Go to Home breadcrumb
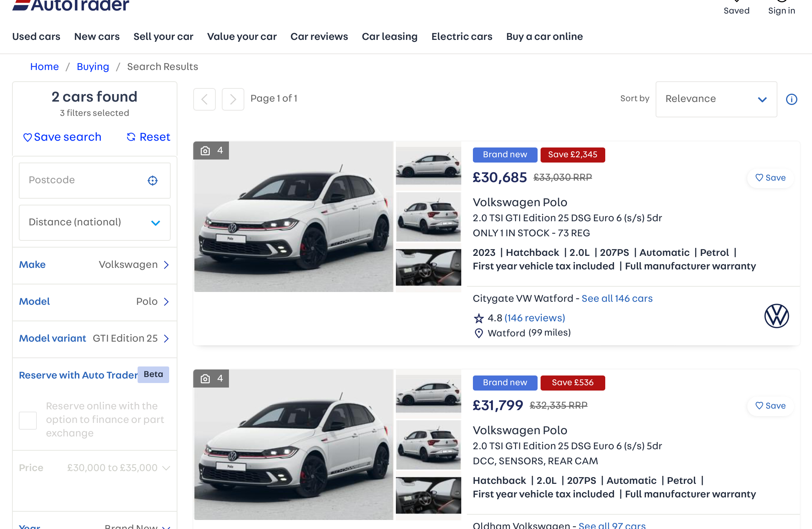The height and width of the screenshot is (529, 812). [x=45, y=67]
